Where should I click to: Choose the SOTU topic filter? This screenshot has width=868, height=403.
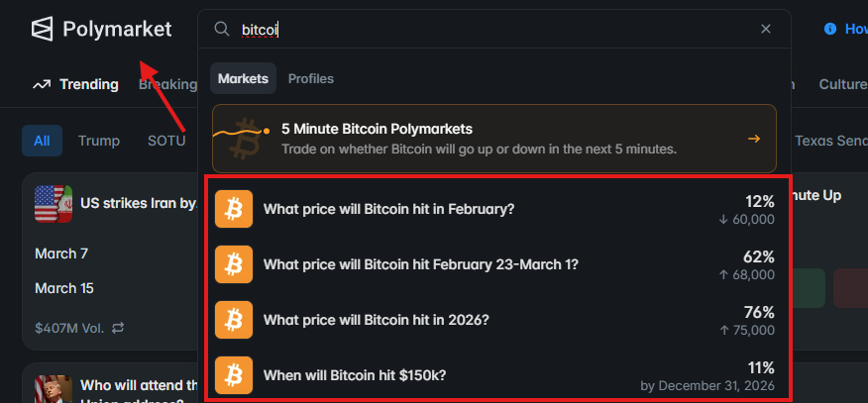click(x=166, y=141)
